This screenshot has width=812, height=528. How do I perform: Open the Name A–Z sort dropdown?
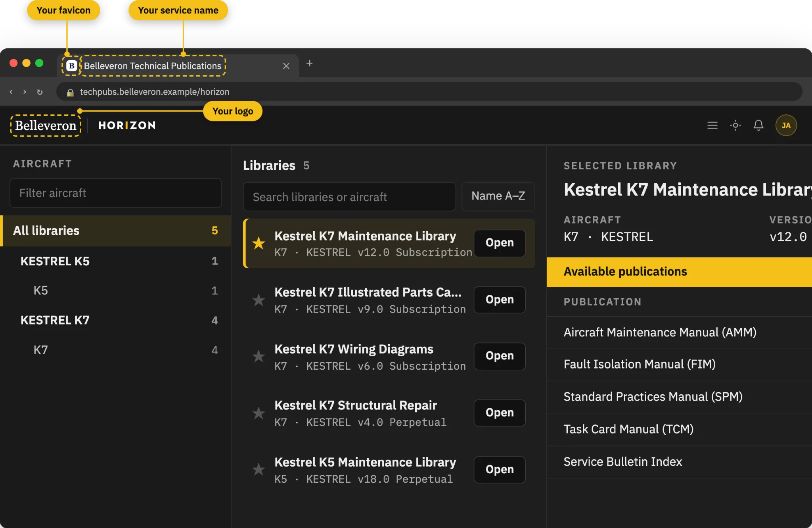[x=498, y=196]
